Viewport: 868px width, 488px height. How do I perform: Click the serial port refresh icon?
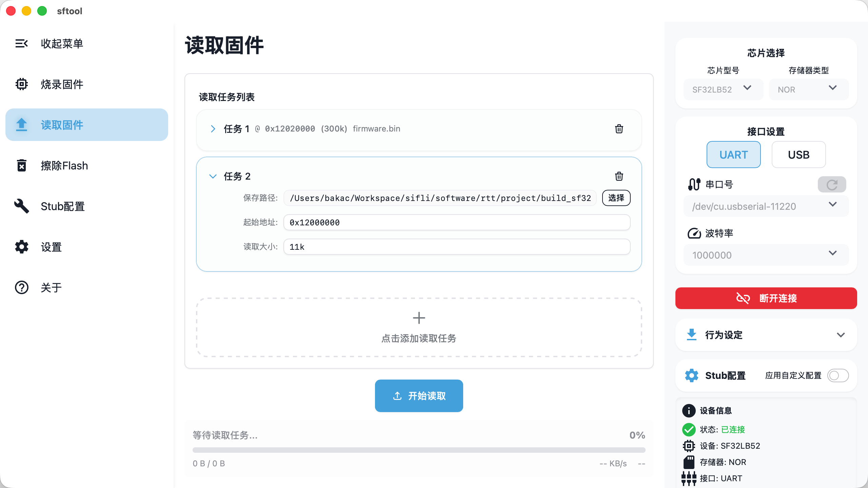[x=832, y=184]
